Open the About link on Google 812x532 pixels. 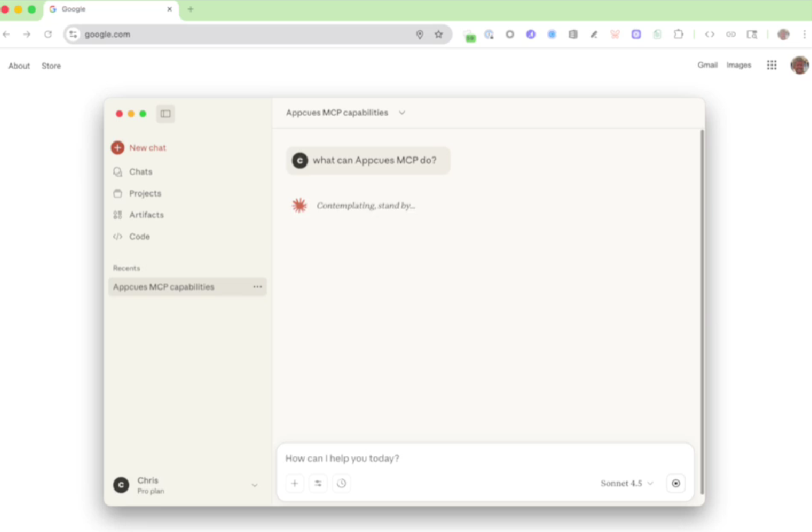click(19, 66)
